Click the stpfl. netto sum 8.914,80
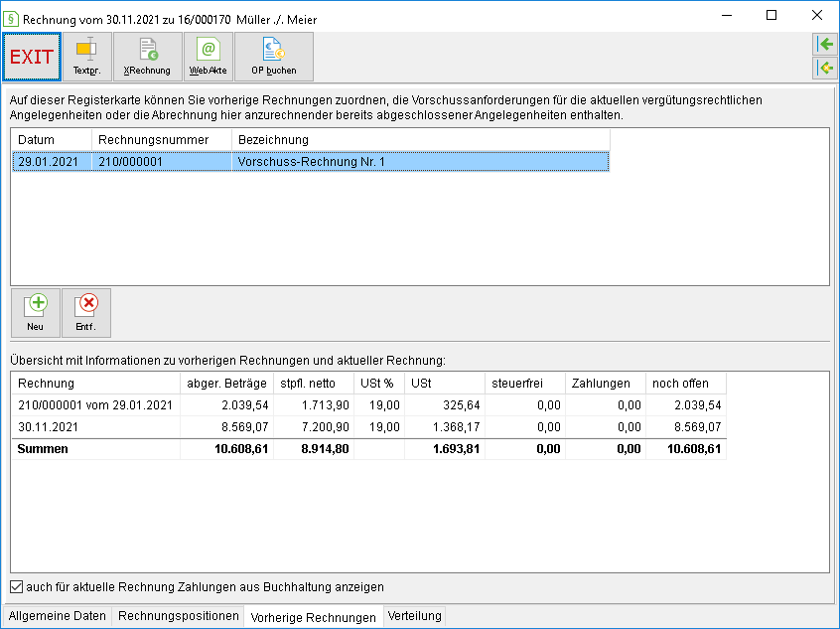The width and height of the screenshot is (840, 629). pyautogui.click(x=325, y=449)
